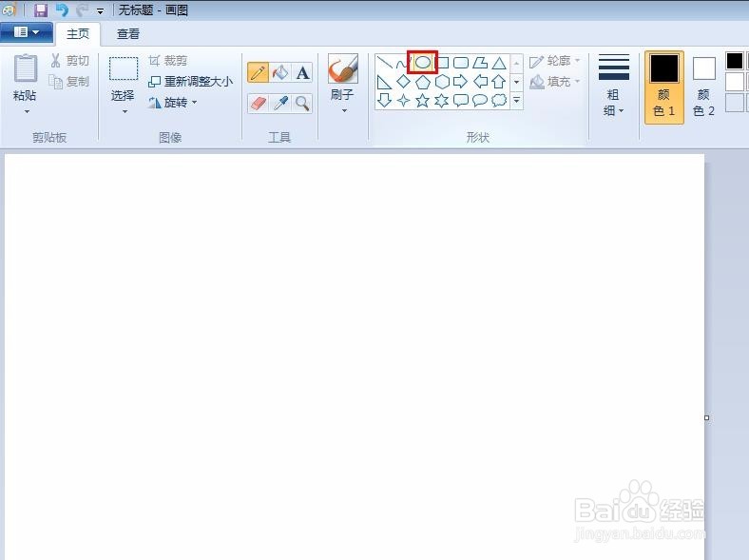This screenshot has height=560, width=749.
Task: Choose the Rounded rectangular callout shape
Action: click(x=460, y=101)
